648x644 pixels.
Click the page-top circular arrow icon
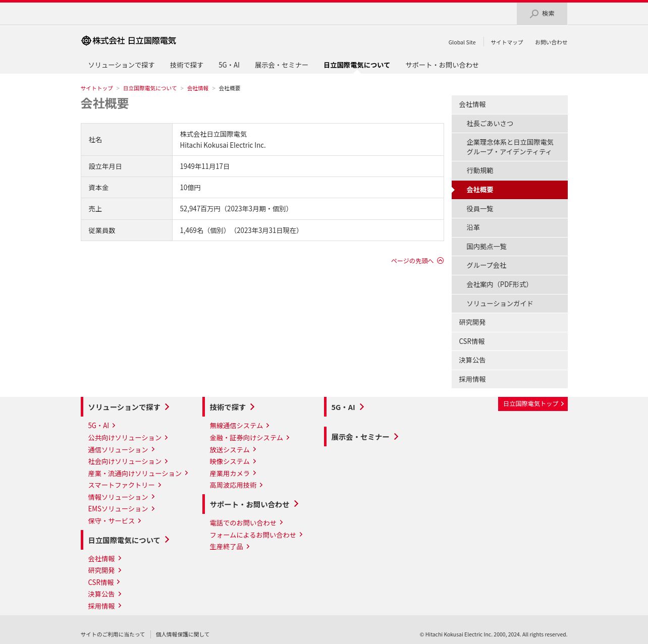(x=440, y=261)
